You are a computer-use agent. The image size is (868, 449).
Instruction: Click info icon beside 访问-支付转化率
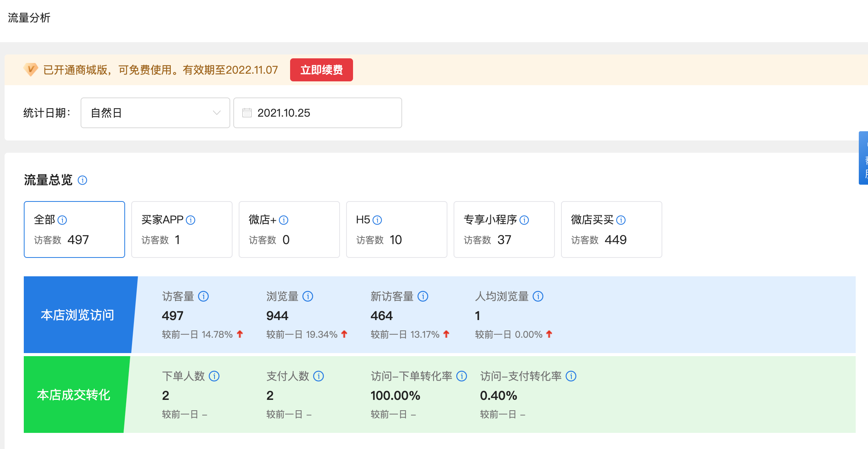[x=571, y=376]
